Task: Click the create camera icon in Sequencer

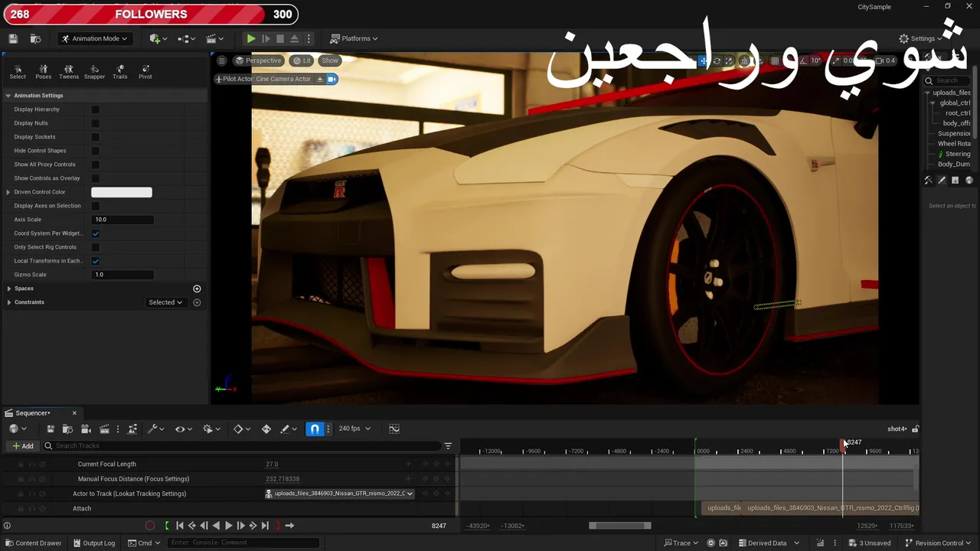Action: pyautogui.click(x=87, y=429)
